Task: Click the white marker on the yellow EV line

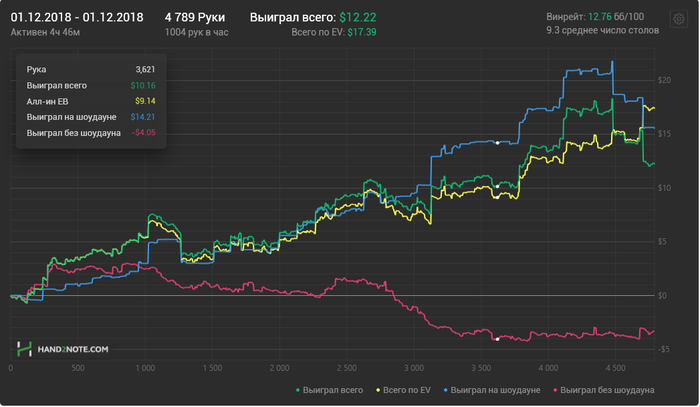Action: (497, 197)
